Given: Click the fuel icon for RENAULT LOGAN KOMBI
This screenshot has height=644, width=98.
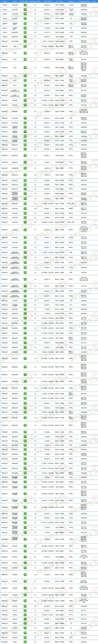Looking at the screenshot, I should 25,305.
